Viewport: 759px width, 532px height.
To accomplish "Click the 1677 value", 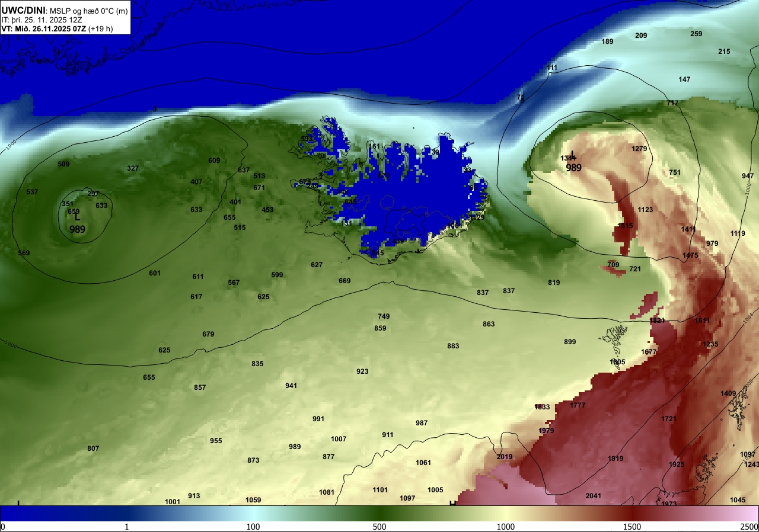I will (x=649, y=352).
